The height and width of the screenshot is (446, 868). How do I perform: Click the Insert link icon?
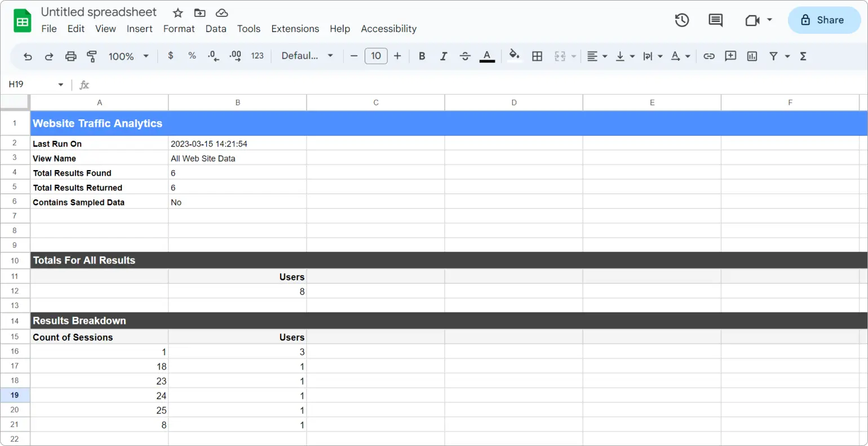[709, 56]
